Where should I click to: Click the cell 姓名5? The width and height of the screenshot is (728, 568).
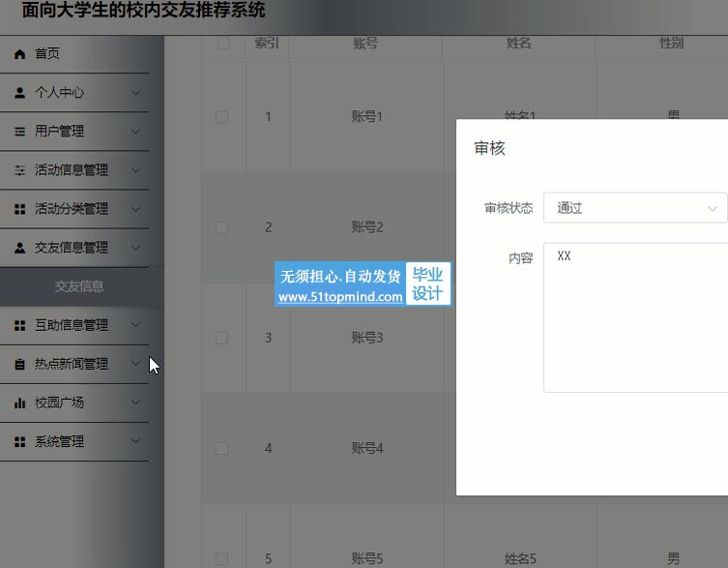click(520, 558)
